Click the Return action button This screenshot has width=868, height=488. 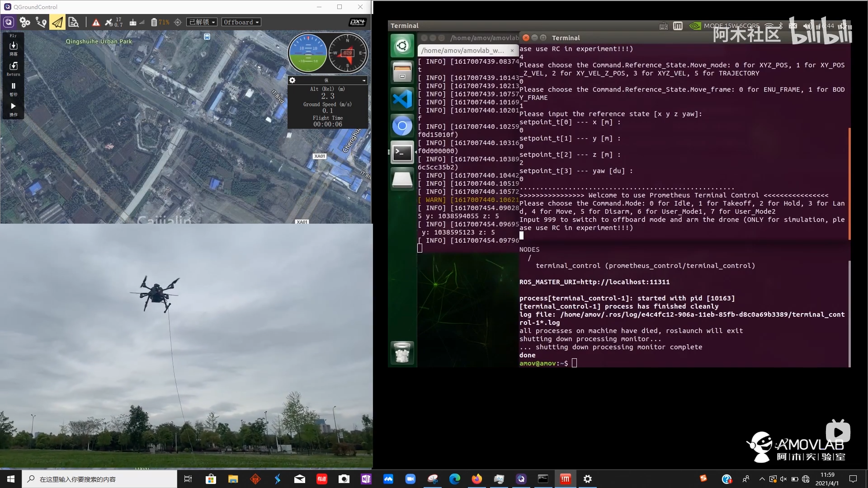[x=14, y=69]
